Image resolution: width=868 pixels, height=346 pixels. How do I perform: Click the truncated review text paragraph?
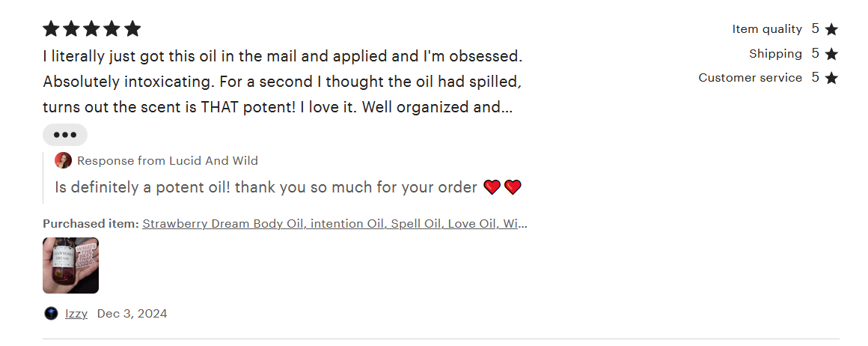click(282, 82)
